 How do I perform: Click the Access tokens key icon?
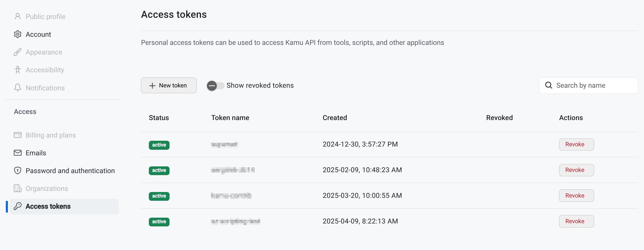18,206
